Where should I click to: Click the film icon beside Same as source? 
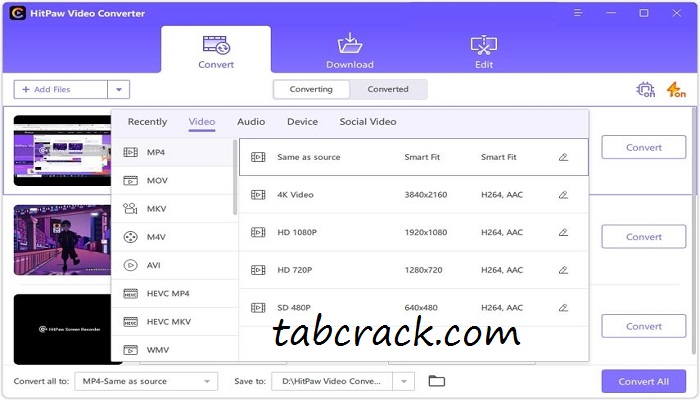point(258,157)
